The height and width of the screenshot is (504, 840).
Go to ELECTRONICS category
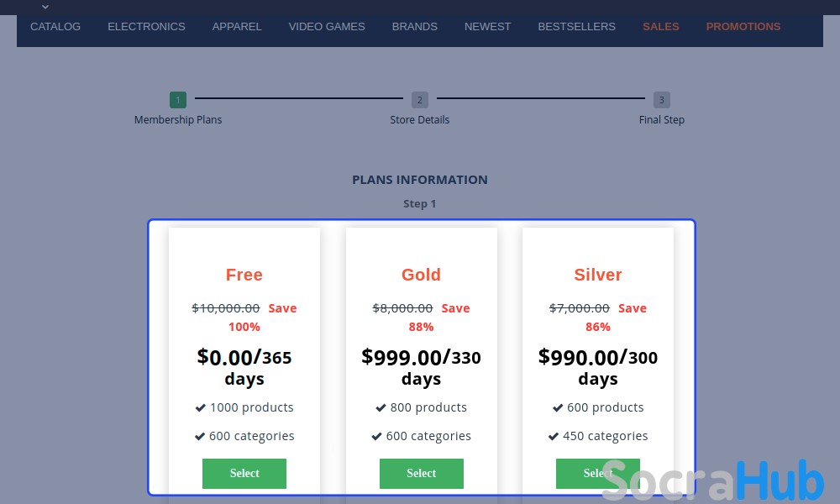pyautogui.click(x=146, y=26)
